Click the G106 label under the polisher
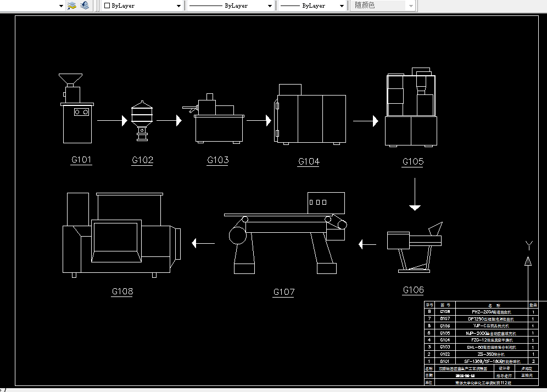 point(413,290)
